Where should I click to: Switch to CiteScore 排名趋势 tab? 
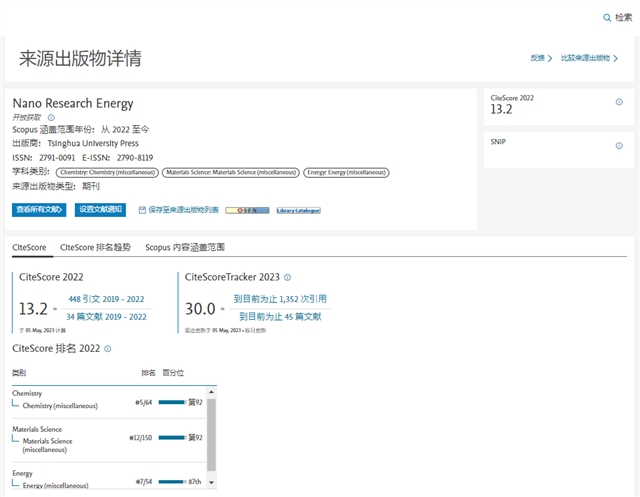tap(96, 246)
